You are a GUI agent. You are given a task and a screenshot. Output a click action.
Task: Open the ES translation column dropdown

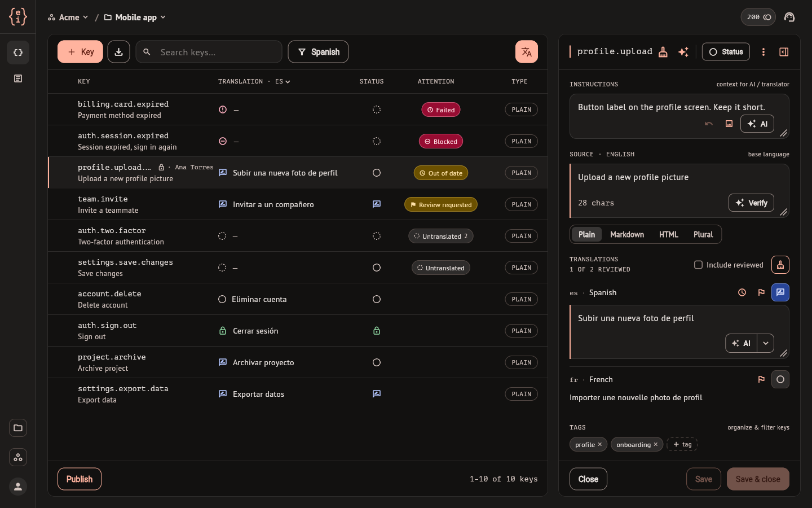[x=283, y=82]
